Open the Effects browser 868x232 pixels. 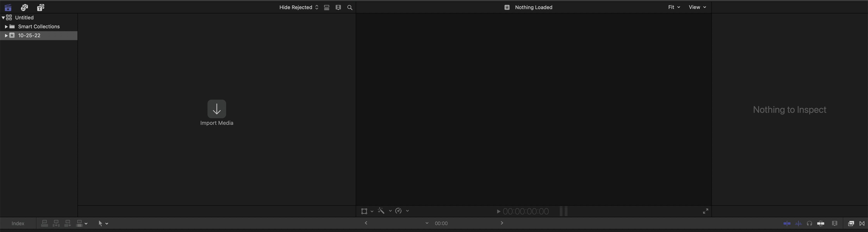[x=851, y=223]
